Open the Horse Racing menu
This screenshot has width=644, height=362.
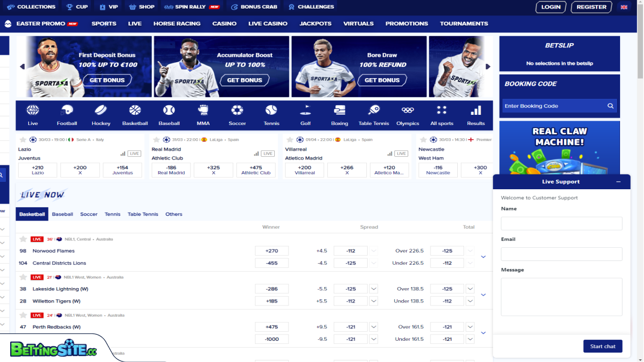tap(177, 23)
